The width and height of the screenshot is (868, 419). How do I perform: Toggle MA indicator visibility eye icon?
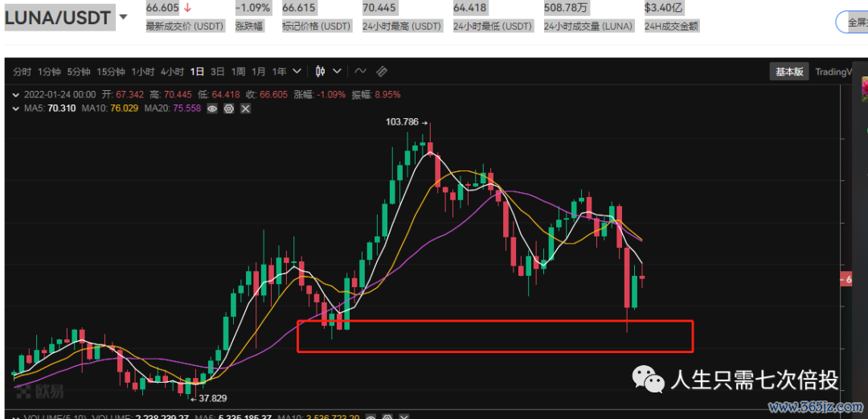click(x=213, y=109)
